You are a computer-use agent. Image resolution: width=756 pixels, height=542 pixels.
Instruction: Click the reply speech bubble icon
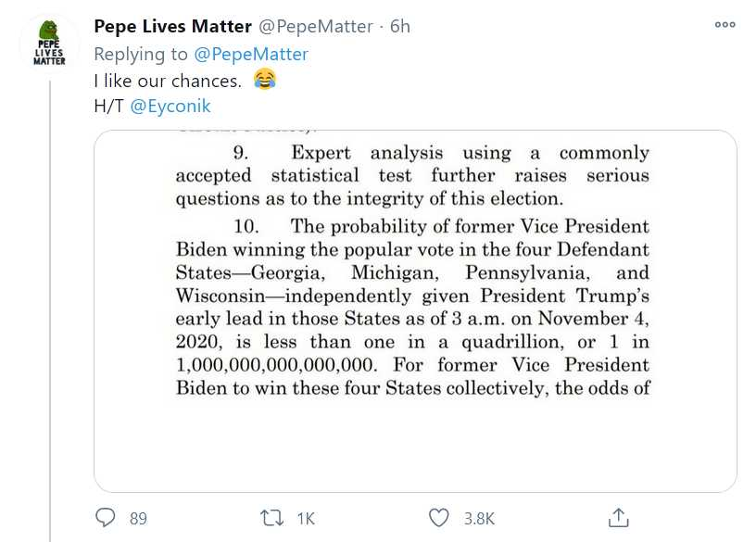click(106, 518)
